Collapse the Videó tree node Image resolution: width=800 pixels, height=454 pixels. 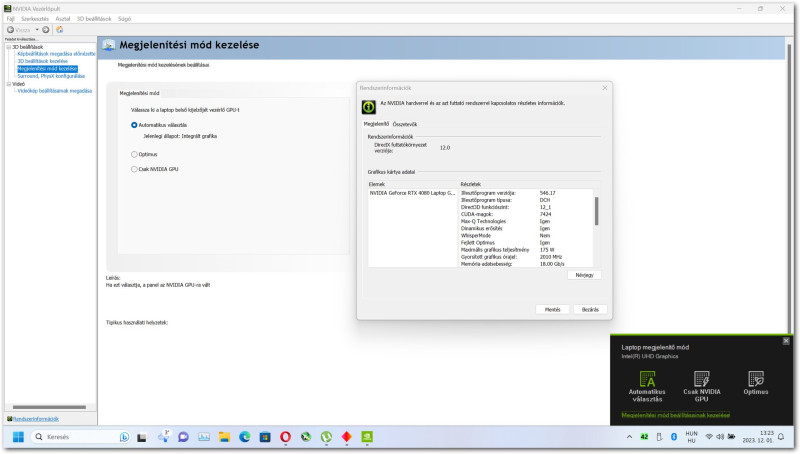tap(9, 84)
